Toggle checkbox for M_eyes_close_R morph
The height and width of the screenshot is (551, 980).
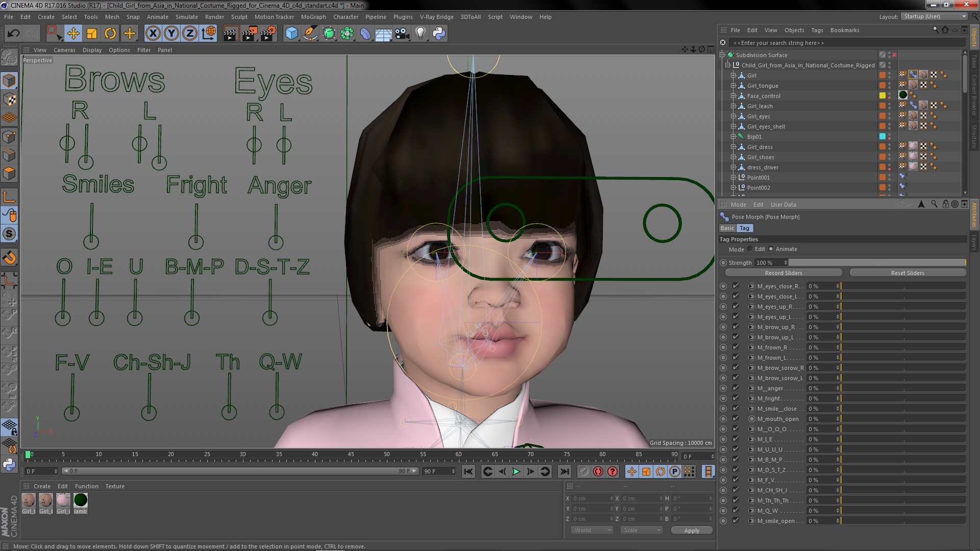pos(736,286)
